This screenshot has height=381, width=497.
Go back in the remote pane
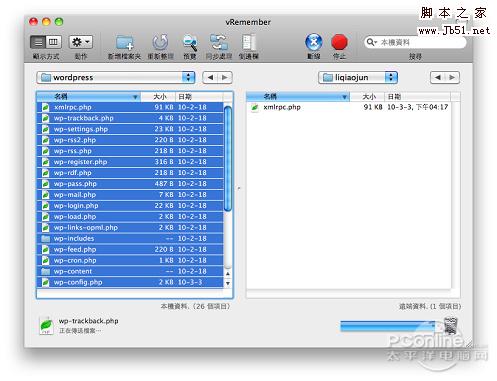pos(437,77)
